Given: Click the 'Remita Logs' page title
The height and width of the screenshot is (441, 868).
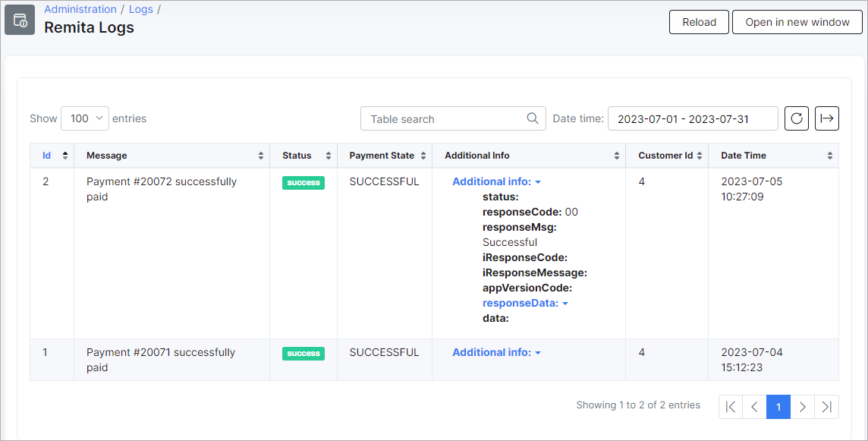Looking at the screenshot, I should [x=89, y=27].
